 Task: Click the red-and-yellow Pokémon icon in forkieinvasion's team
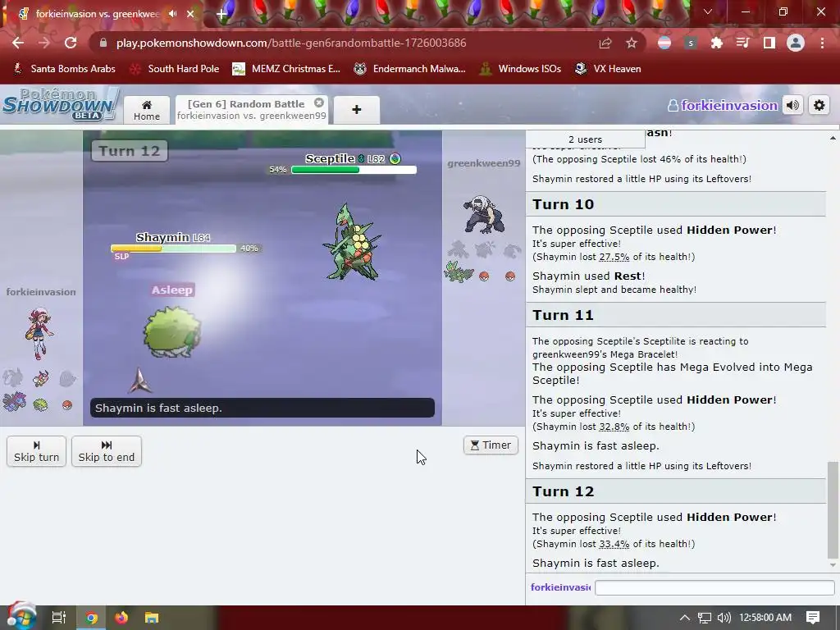pyautogui.click(x=41, y=378)
